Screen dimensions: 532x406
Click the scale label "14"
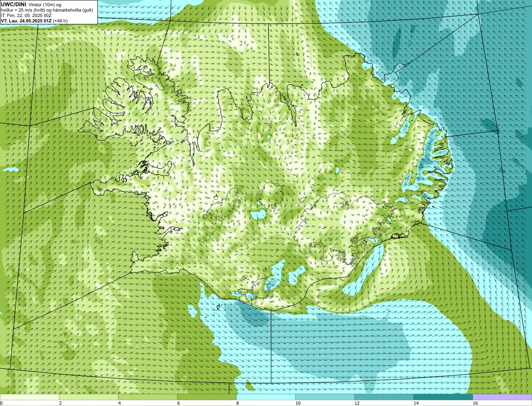point(416,403)
